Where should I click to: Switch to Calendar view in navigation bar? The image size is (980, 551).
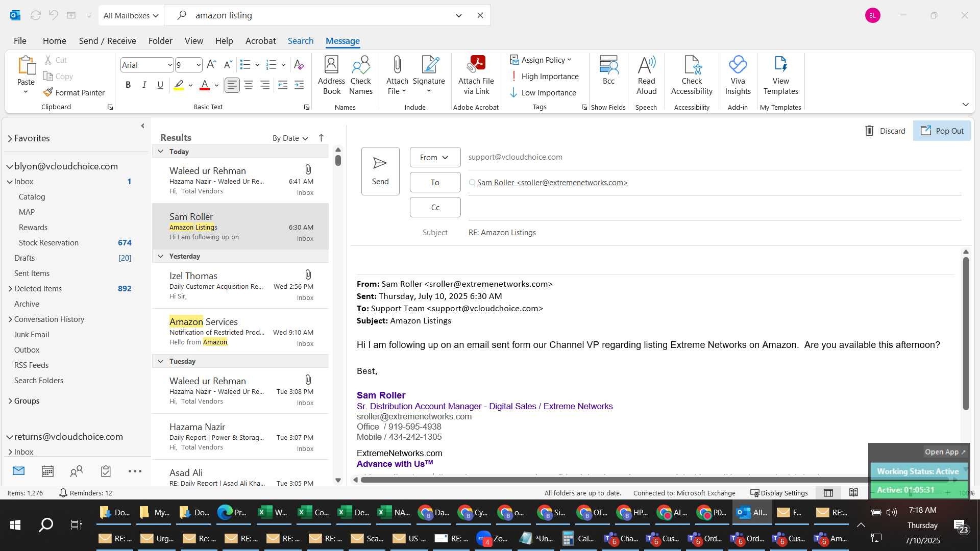47,471
